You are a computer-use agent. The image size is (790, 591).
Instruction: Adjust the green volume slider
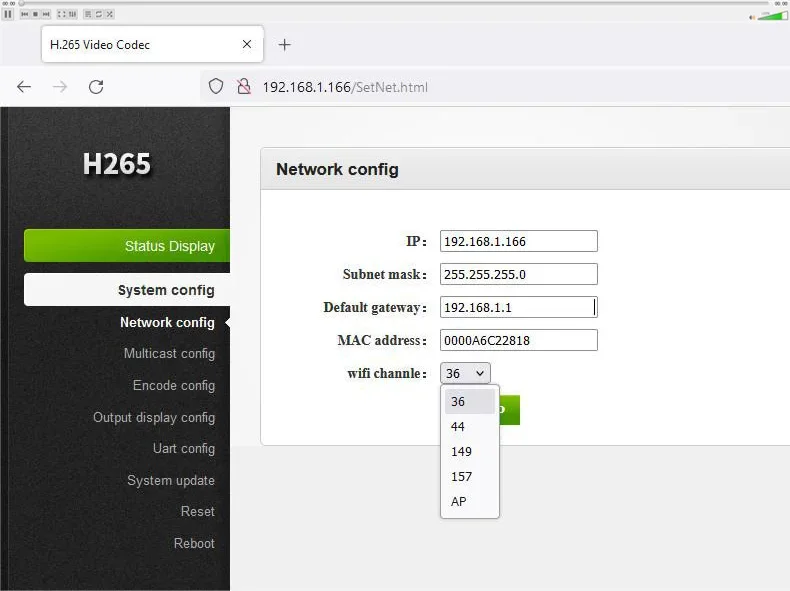point(772,16)
